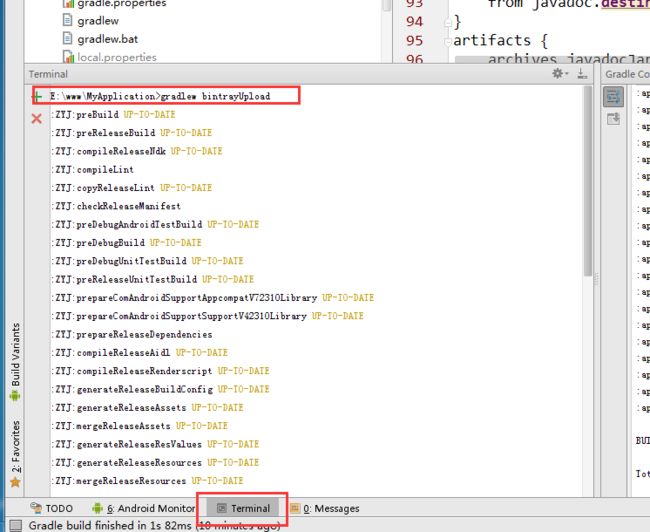Screen dimensions: 650x532
Task: Click line number 95 in the editor gutter
Action: point(415,41)
